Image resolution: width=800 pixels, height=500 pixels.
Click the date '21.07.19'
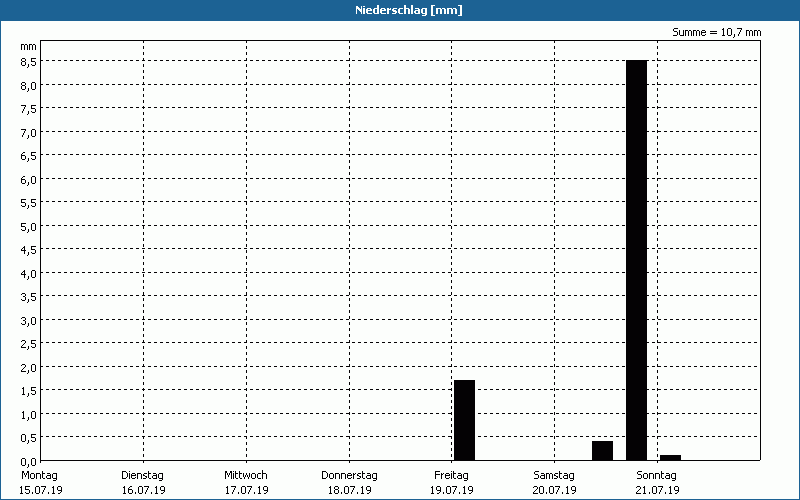[x=658, y=490]
